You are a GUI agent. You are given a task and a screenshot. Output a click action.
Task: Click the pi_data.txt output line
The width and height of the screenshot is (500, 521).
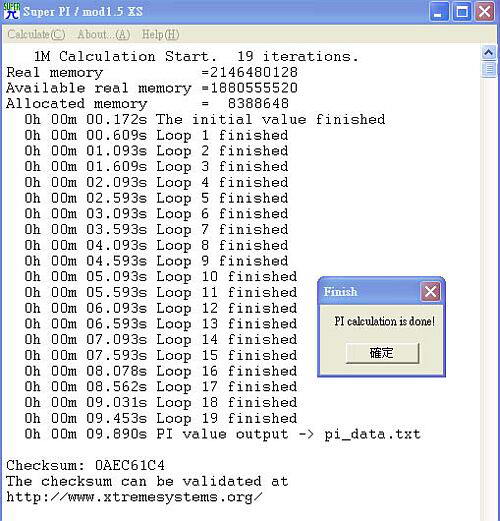coord(222,434)
